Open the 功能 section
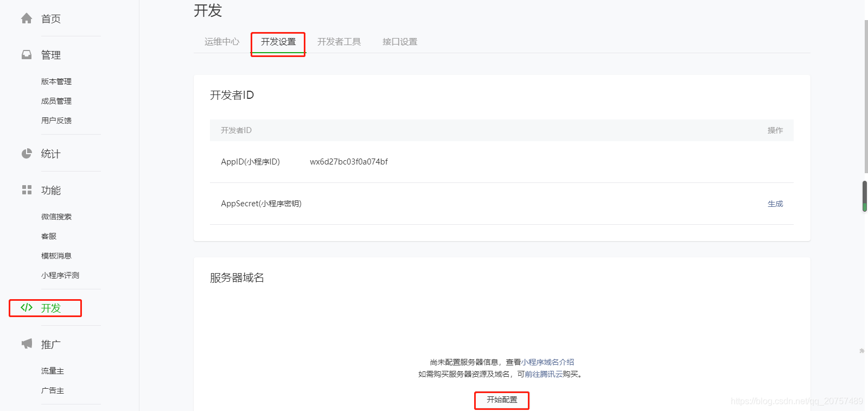 tap(51, 190)
